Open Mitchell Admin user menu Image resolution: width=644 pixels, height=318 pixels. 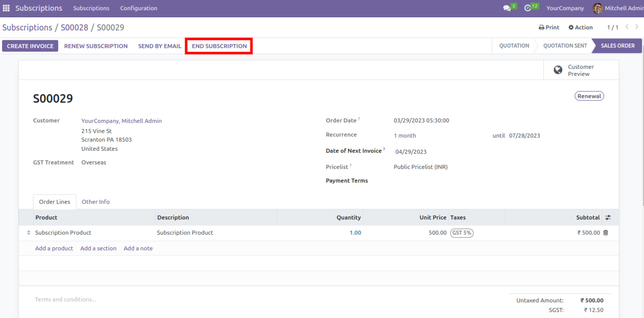coord(618,8)
